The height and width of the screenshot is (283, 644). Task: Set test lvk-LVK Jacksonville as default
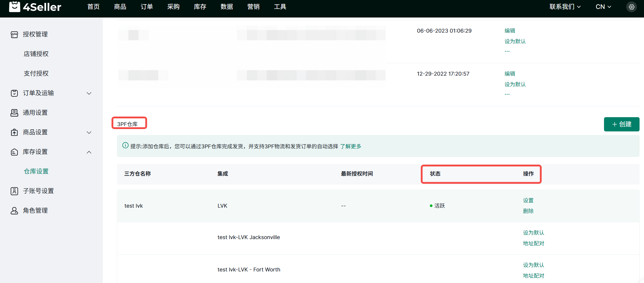pyautogui.click(x=533, y=233)
